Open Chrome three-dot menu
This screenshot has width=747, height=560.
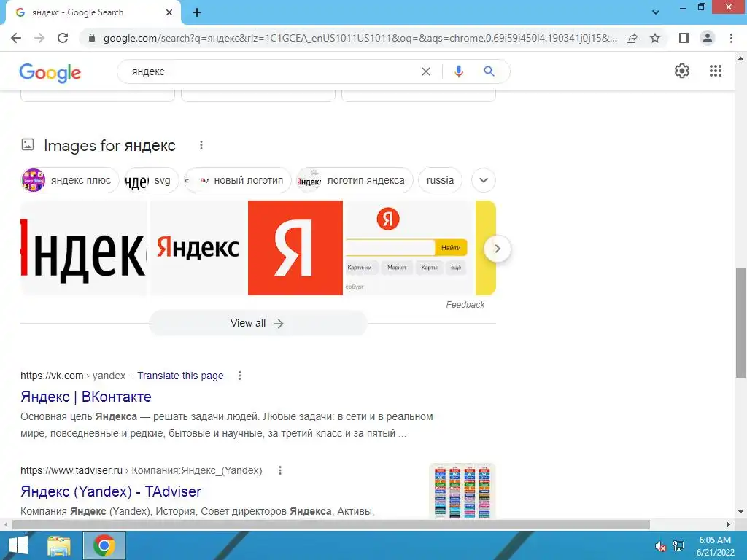tap(731, 38)
